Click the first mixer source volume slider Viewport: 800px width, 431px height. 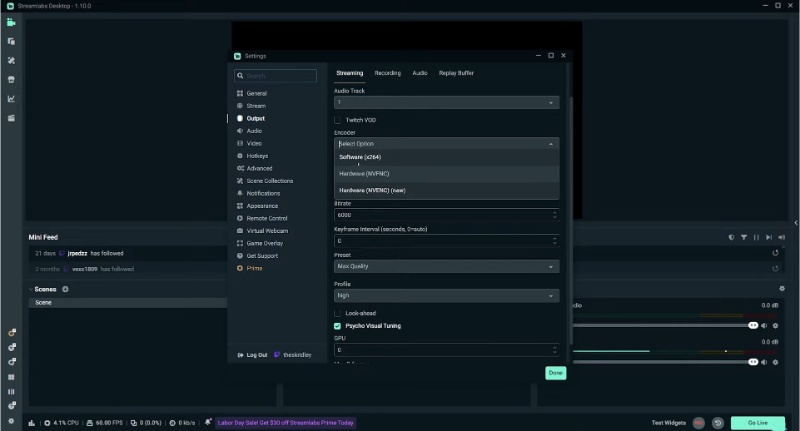[666, 325]
